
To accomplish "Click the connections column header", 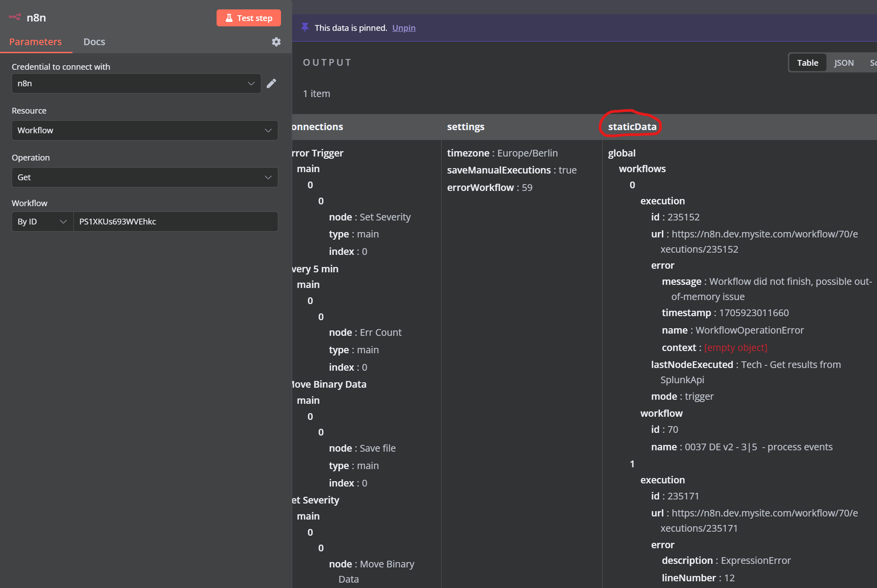I will (317, 127).
